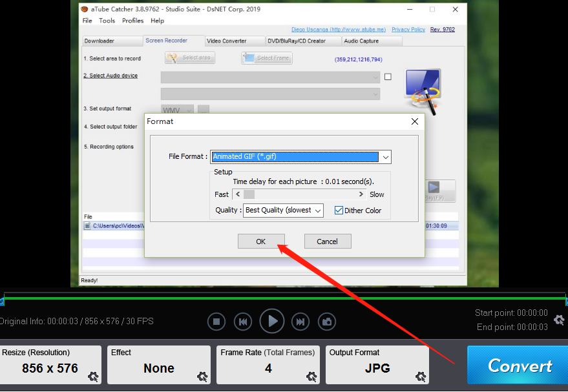Open Output Format settings gear

click(421, 377)
